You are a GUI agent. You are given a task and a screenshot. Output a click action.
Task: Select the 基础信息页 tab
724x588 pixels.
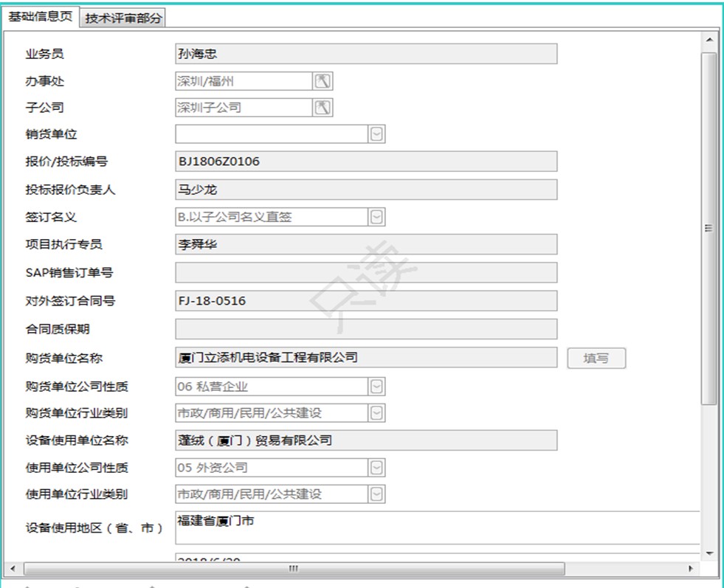tap(41, 17)
